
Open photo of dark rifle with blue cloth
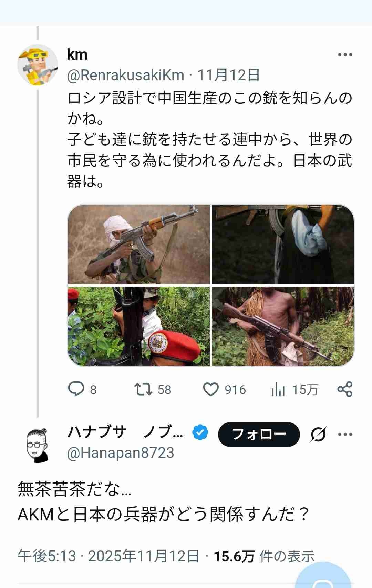coord(283,245)
